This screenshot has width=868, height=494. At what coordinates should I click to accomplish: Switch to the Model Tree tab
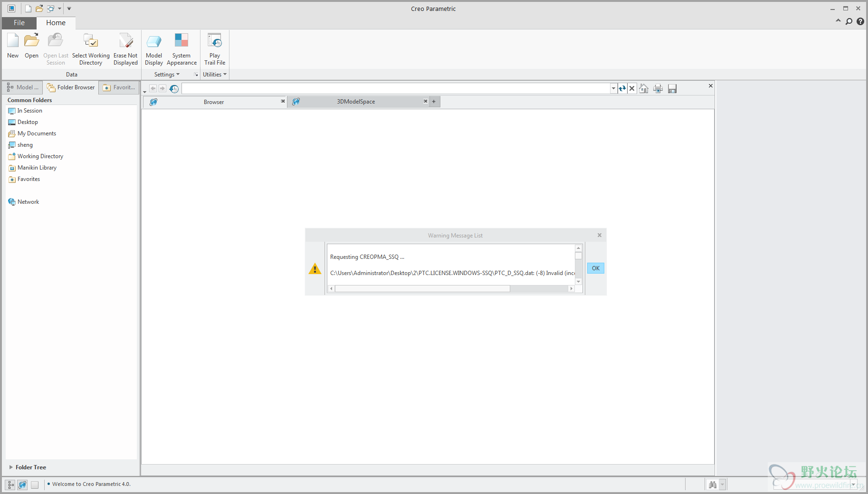(23, 87)
